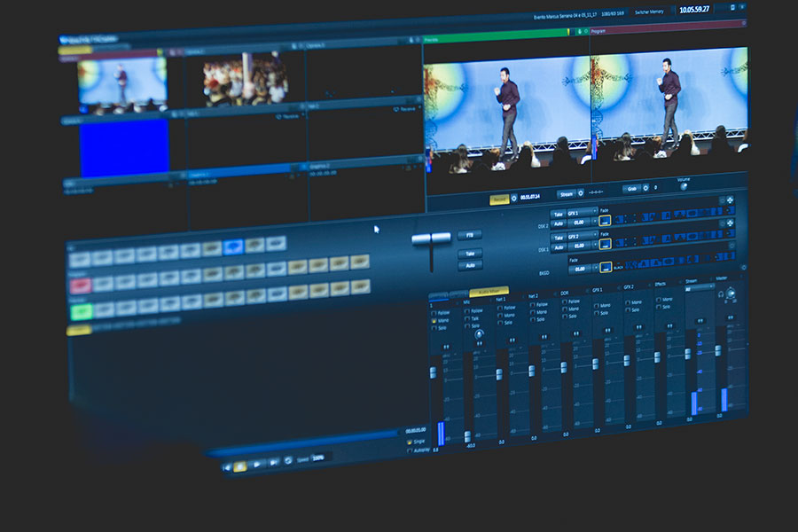Click the yellow Stop playback button
The image size is (798, 532).
240,465
